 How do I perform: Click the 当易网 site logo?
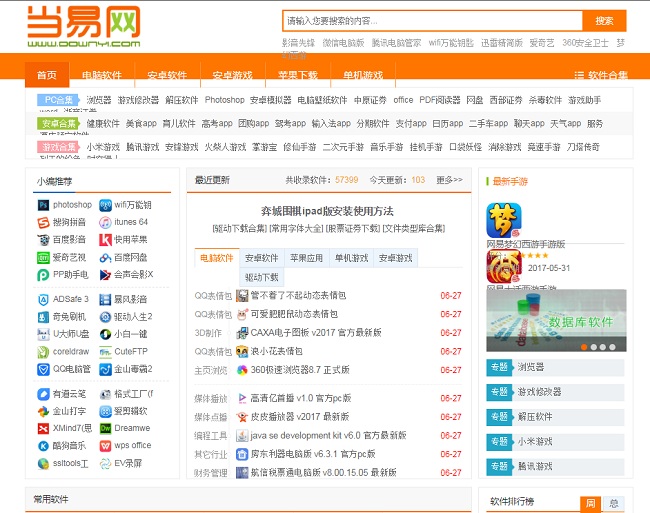pos(84,26)
